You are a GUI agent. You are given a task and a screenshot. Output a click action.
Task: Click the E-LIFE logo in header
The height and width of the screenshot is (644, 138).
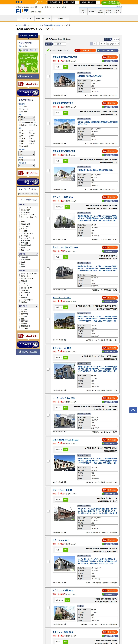tap(23, 11)
